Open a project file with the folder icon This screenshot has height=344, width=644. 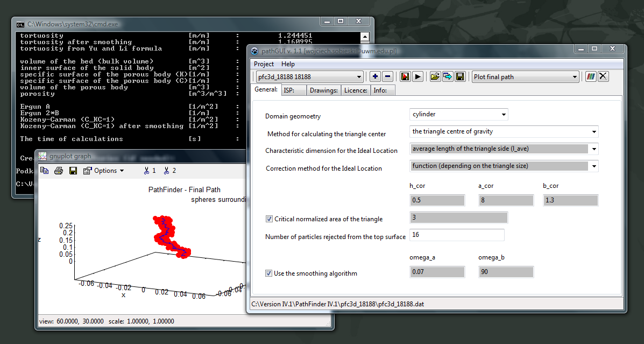[435, 76]
